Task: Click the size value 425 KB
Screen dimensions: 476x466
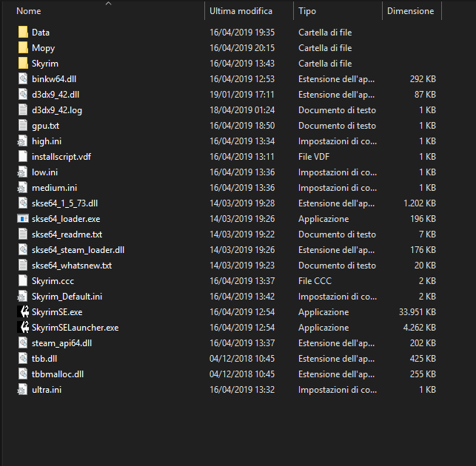Action: [423, 359]
